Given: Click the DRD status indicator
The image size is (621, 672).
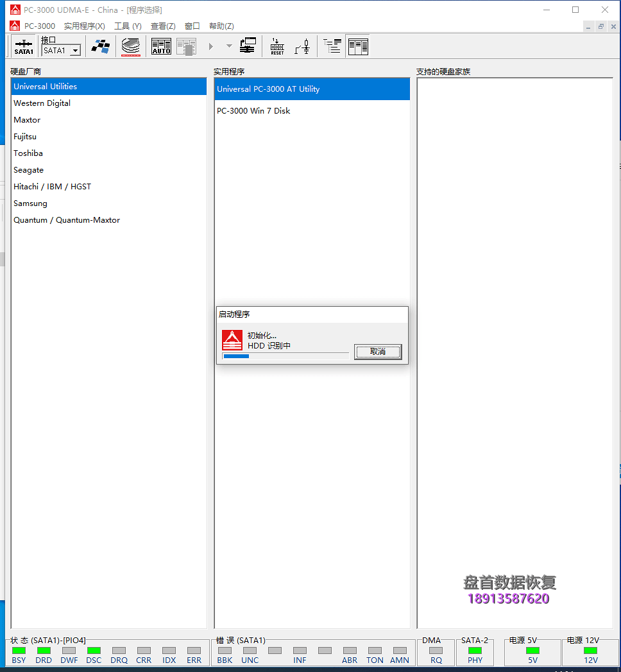Looking at the screenshot, I should click(x=44, y=651).
